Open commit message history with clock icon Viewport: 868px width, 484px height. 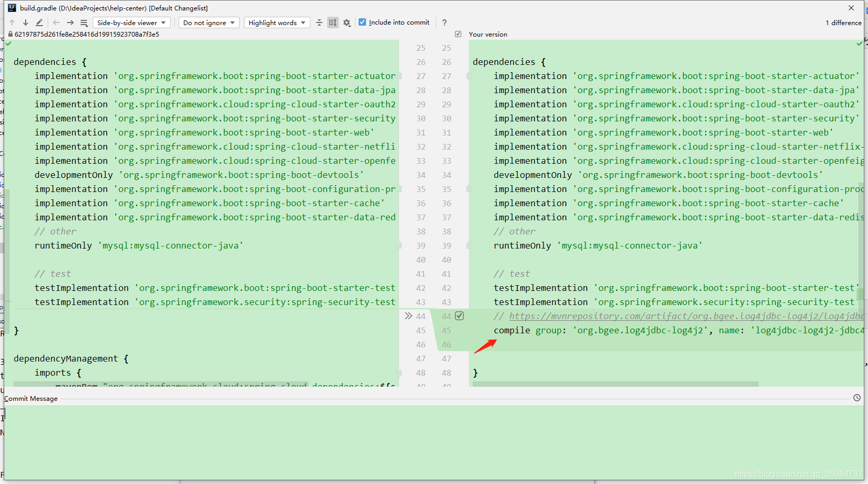[857, 398]
